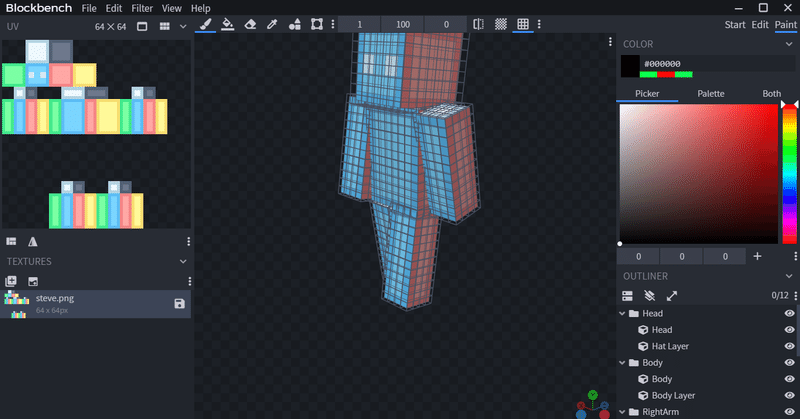Open color panel options beside the plus

[x=795, y=256]
